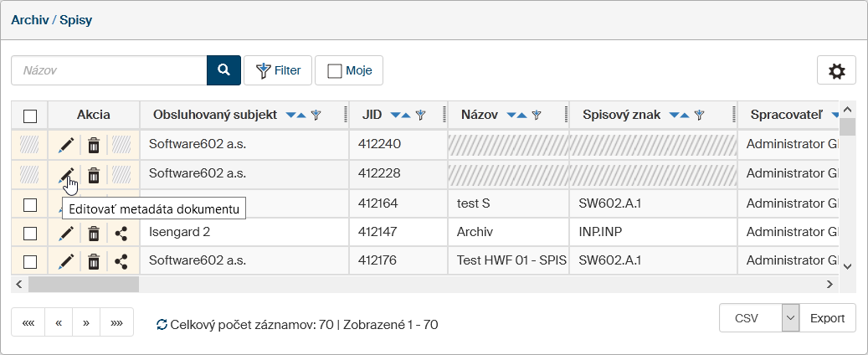Screen dimensions: 868x355
Task: Click the filter funnel in the JID column
Action: (421, 116)
